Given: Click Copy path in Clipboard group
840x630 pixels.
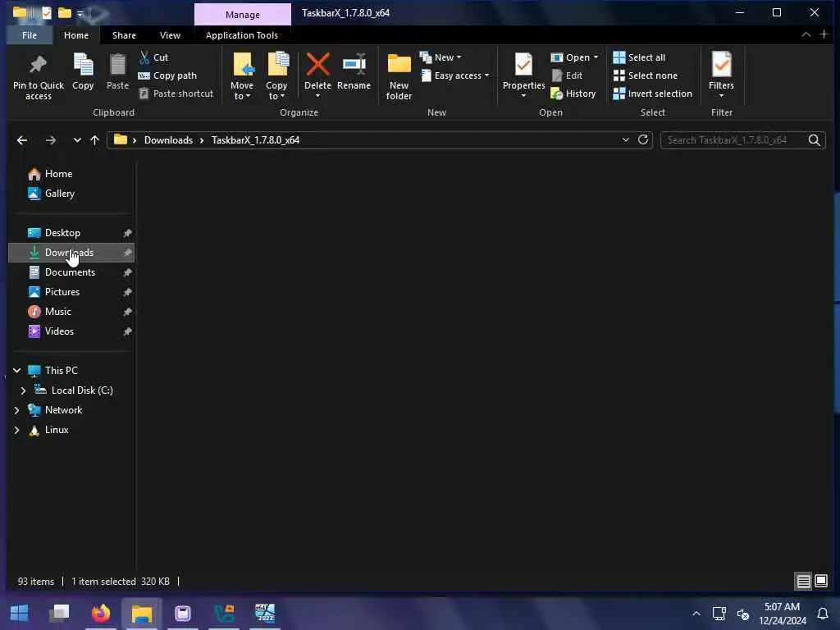Looking at the screenshot, I should [x=167, y=75].
